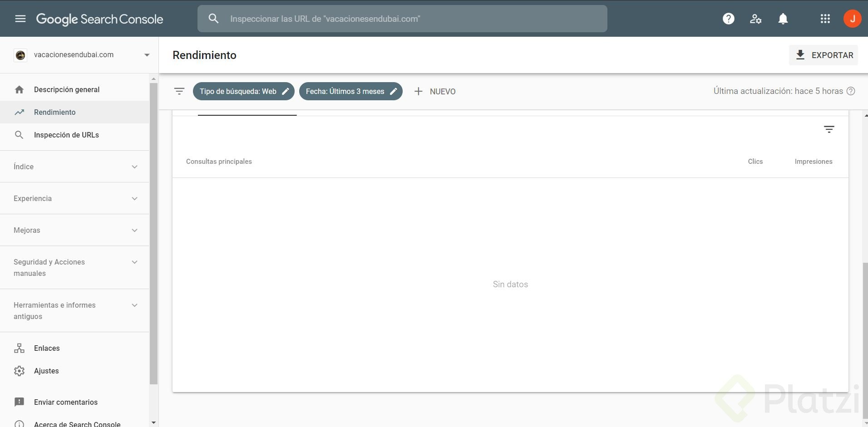868x427 pixels.
Task: Click the vacacionesendubai.com property name
Action: pos(74,55)
